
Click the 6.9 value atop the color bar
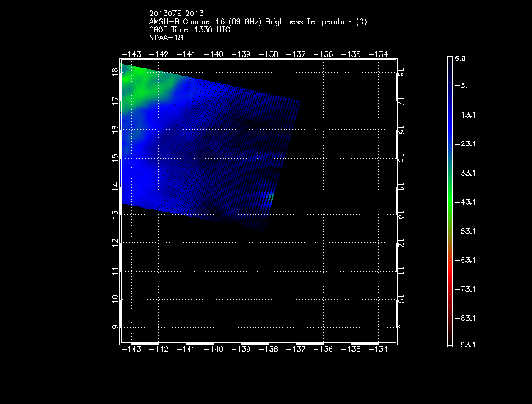click(x=461, y=57)
